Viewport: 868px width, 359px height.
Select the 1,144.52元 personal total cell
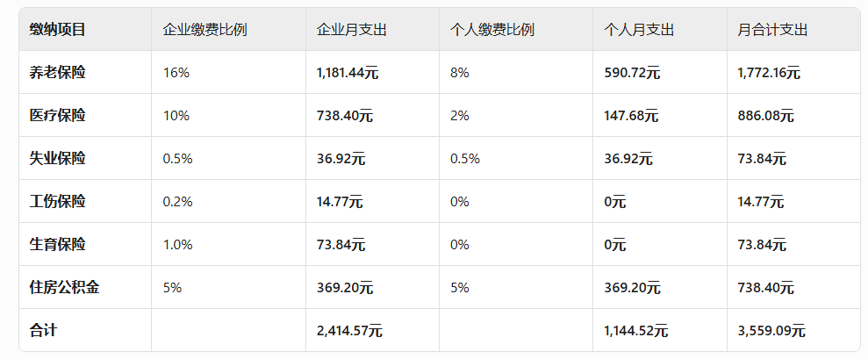tap(636, 331)
